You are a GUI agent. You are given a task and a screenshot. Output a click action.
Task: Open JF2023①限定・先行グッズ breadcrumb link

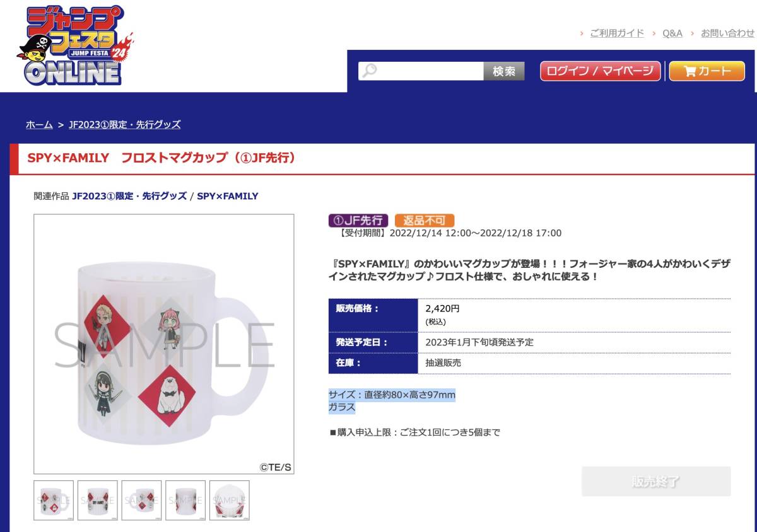(125, 124)
